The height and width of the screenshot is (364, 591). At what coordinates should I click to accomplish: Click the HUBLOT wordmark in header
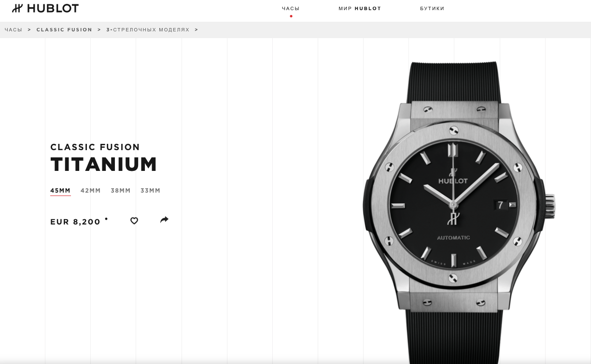[x=53, y=8]
